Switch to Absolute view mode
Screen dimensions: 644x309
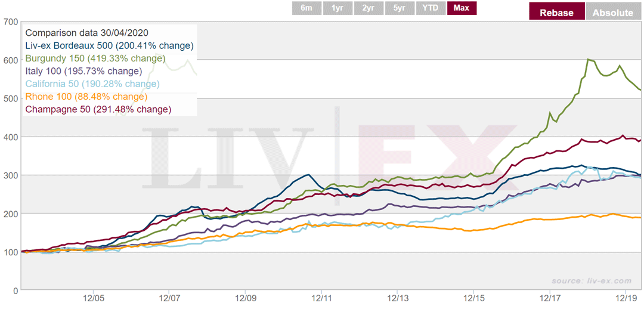pyautogui.click(x=613, y=13)
